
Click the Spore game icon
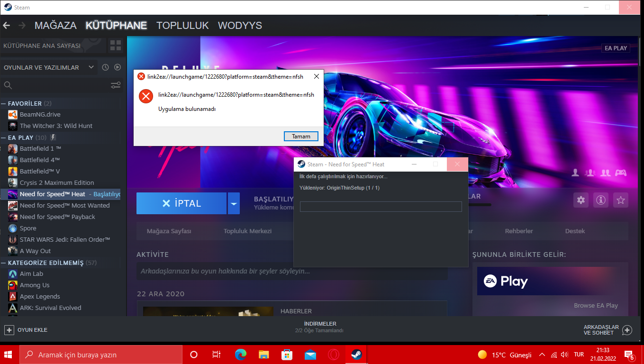coord(13,228)
